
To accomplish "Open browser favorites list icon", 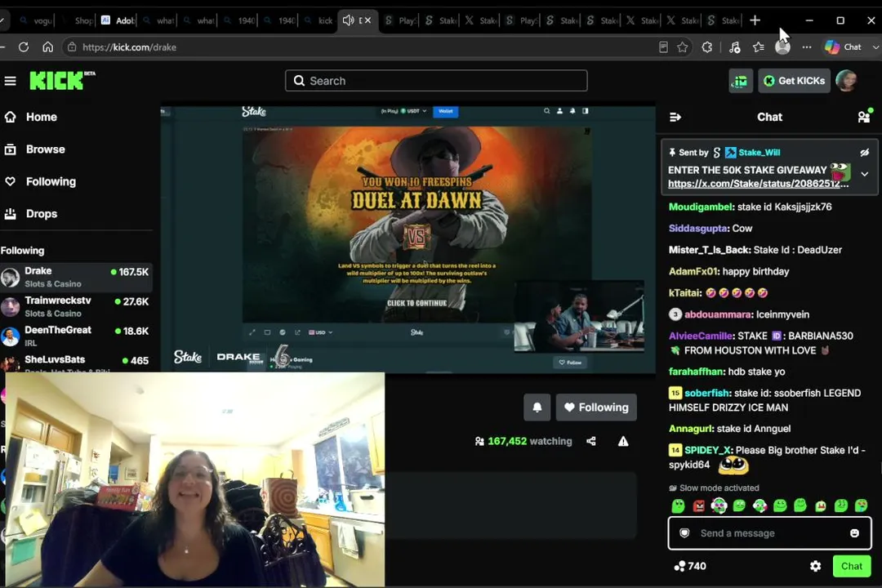I will (x=758, y=47).
